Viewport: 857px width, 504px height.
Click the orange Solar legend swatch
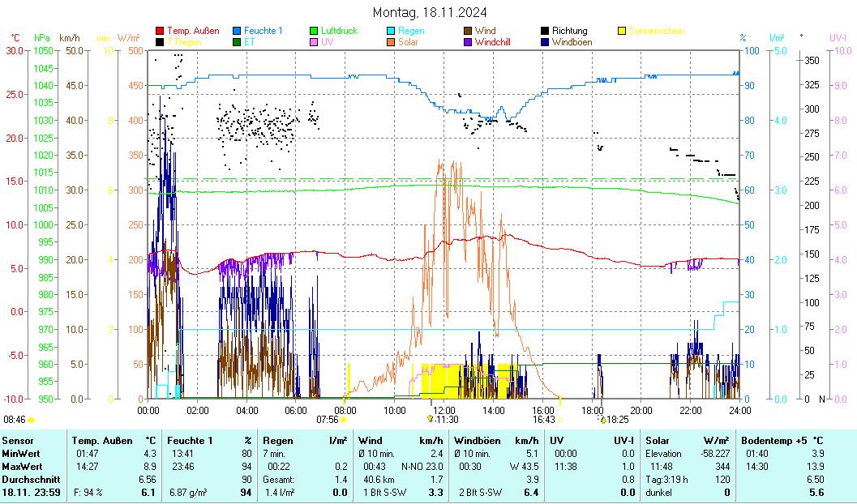click(391, 42)
